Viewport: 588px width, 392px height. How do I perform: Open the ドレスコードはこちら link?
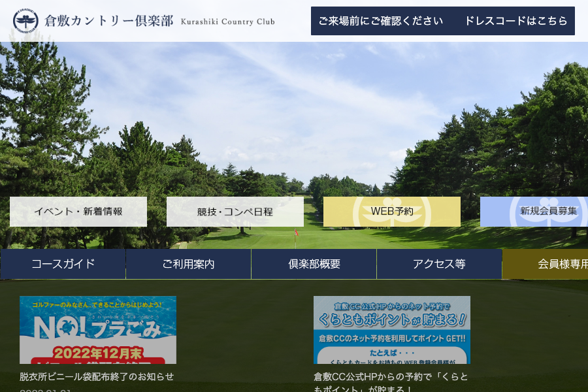[x=516, y=21]
